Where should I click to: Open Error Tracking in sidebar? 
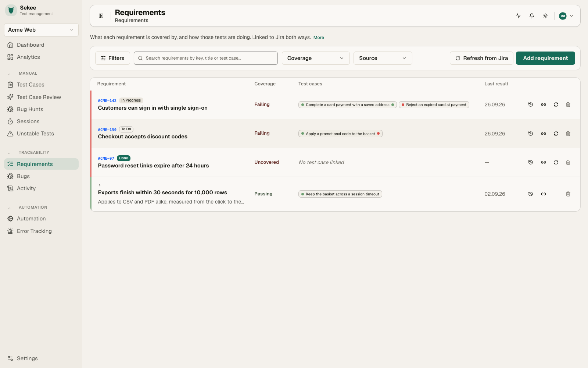[x=41, y=231]
